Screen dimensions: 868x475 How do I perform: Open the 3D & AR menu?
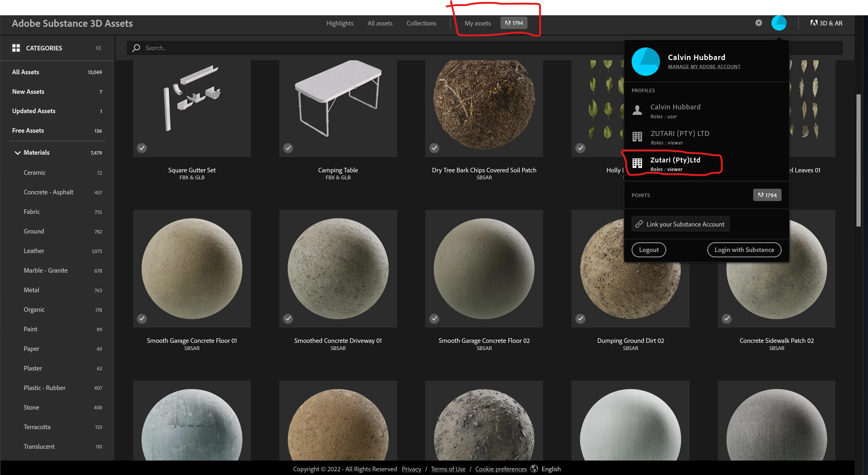[x=826, y=23]
